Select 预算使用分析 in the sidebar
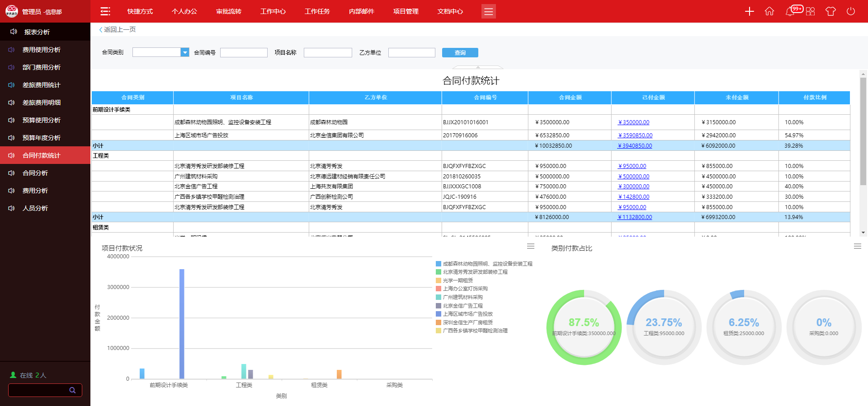This screenshot has width=868, height=406. click(x=42, y=120)
